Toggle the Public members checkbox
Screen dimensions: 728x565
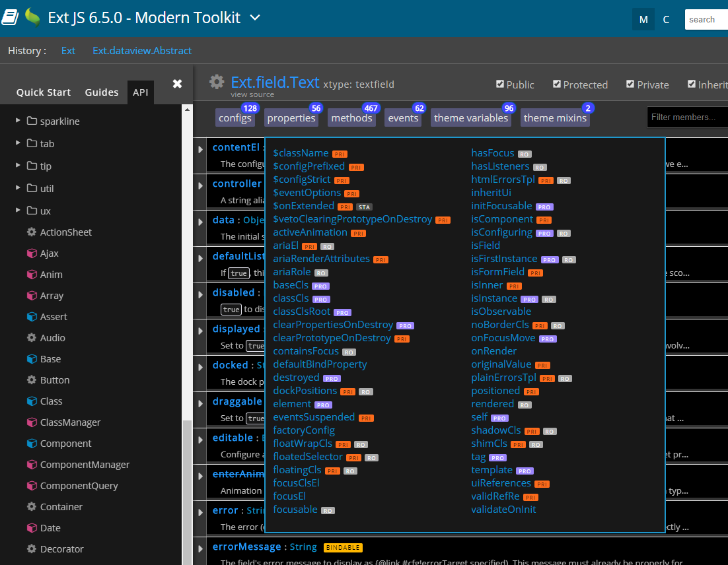500,84
